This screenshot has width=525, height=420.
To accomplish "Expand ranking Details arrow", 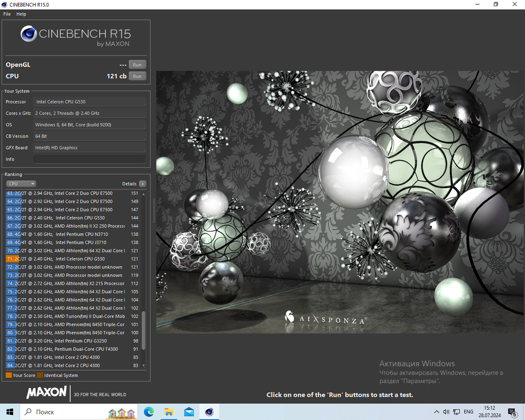I will [143, 184].
